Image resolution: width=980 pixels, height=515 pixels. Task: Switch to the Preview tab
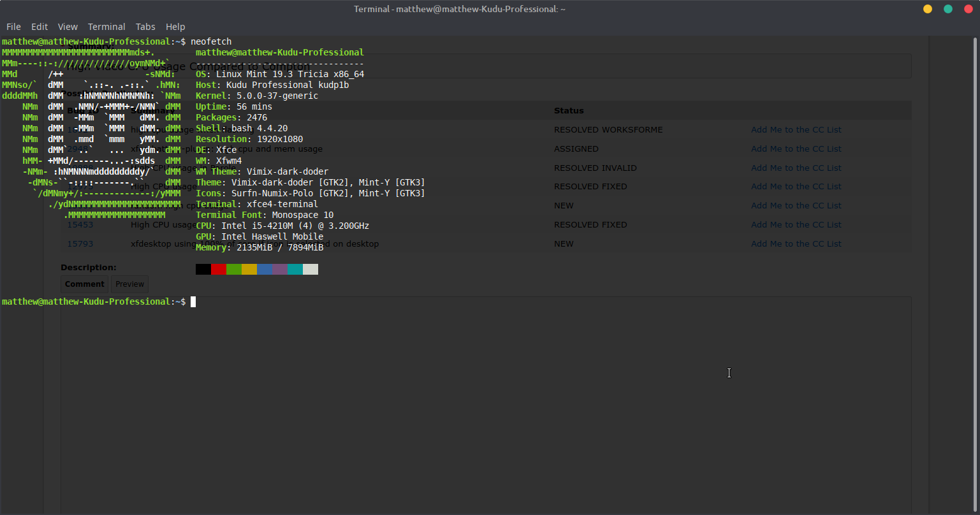[x=129, y=284]
